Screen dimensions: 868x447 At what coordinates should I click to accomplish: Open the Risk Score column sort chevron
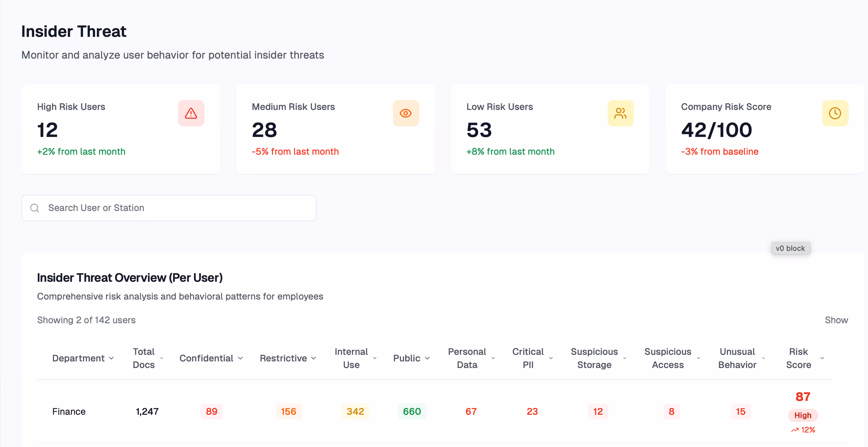pyautogui.click(x=822, y=358)
